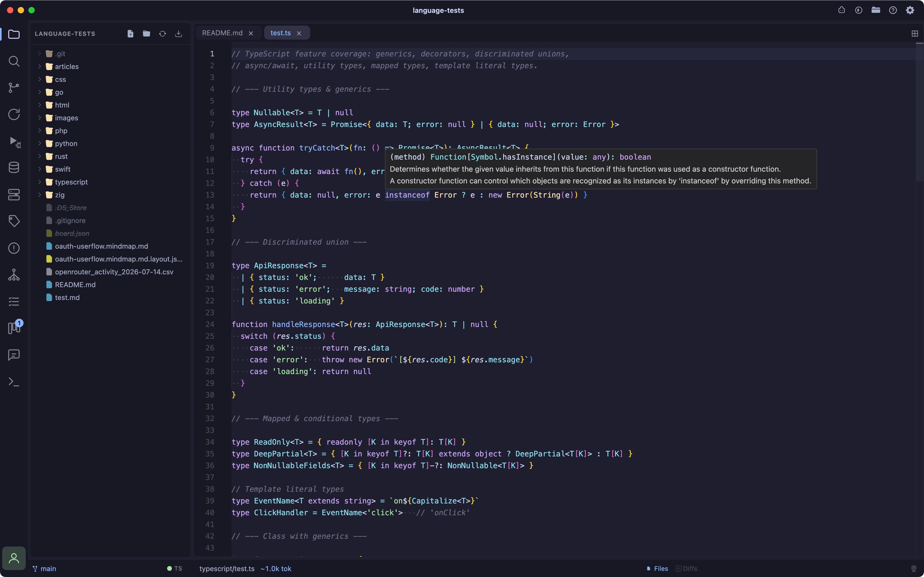Open the terminal prompt sidebar icon
This screenshot has height=577, width=924.
click(x=14, y=382)
